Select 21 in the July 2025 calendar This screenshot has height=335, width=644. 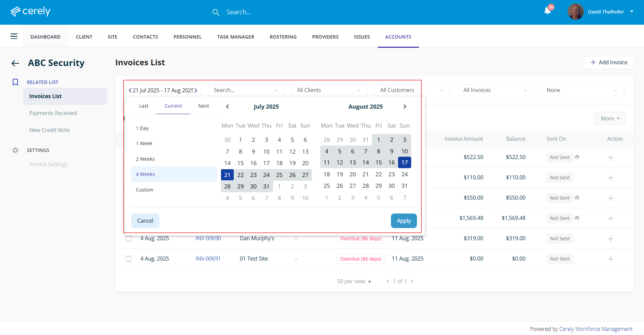tap(227, 175)
